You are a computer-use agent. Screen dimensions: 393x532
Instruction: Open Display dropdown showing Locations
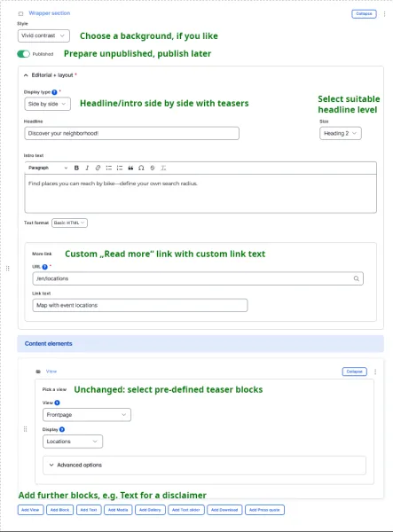tap(73, 442)
